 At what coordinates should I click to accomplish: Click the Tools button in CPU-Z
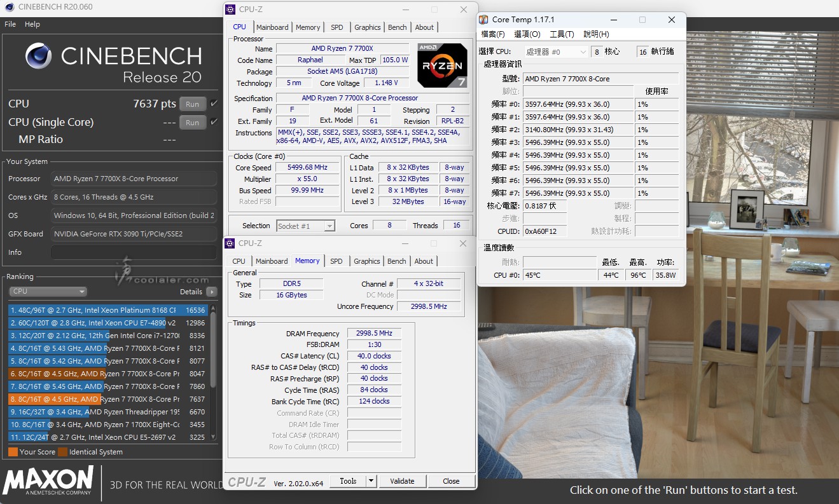click(x=349, y=481)
